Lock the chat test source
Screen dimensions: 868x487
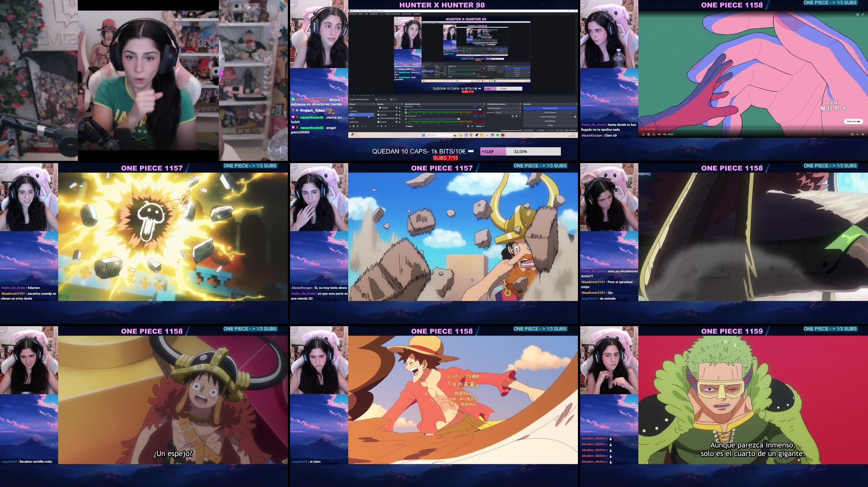point(400,115)
